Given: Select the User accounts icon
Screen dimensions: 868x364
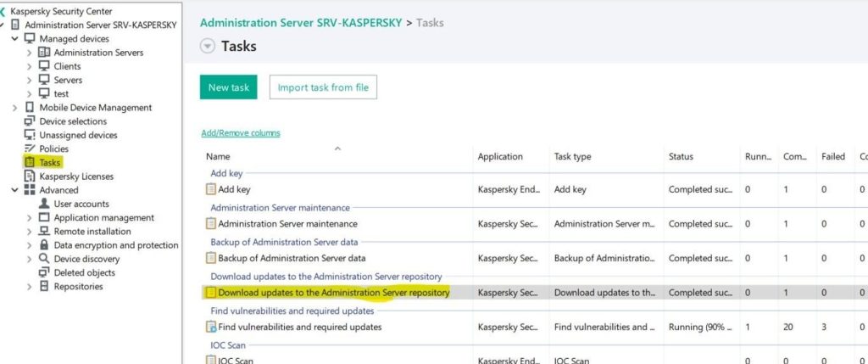Looking at the screenshot, I should (44, 204).
